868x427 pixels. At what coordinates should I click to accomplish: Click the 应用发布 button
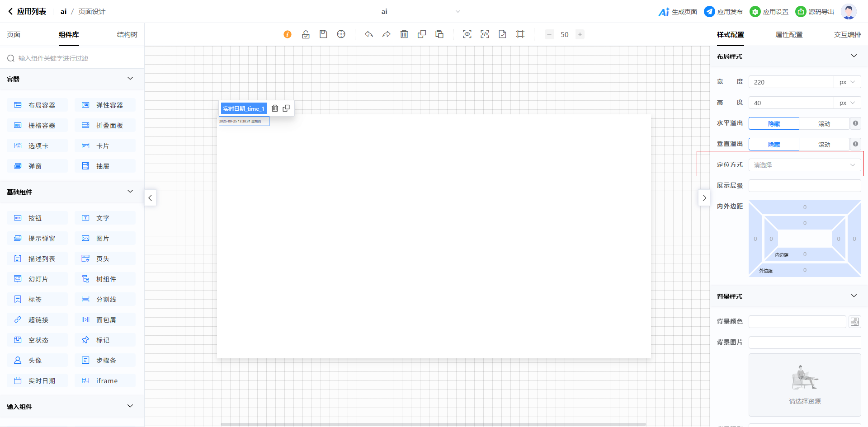(723, 12)
